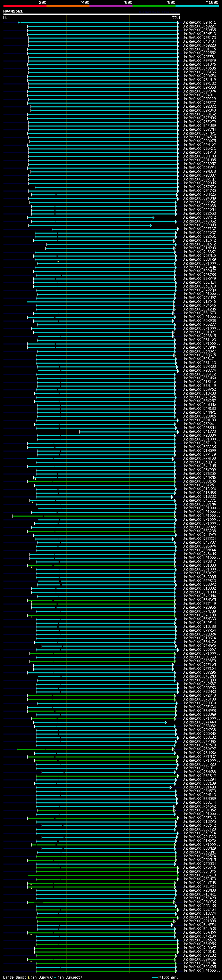This screenshot has height=980, width=222.
Task: Open hit UniRef100_B9HFJ3
Action: coord(199,34)
